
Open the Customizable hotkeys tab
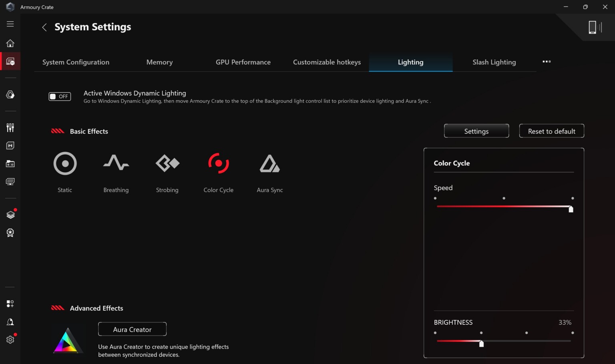coord(327,62)
